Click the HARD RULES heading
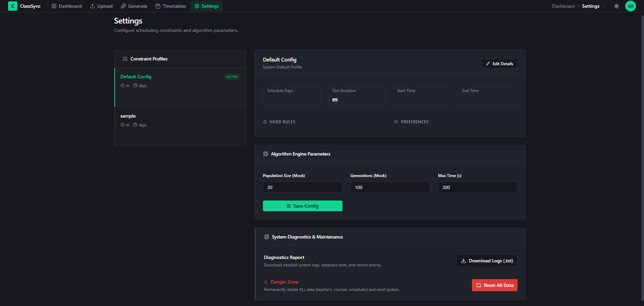The width and height of the screenshot is (644, 306). click(x=282, y=122)
